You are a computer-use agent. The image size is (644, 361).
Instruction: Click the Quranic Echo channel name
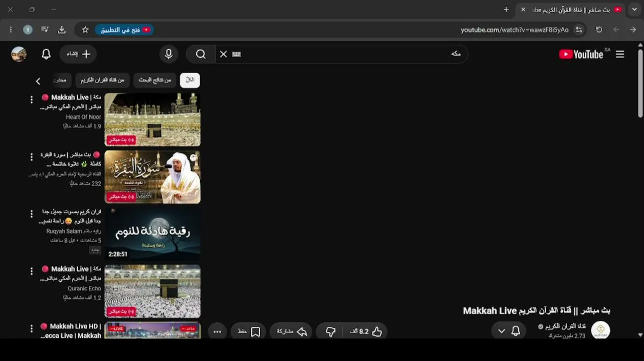84,288
